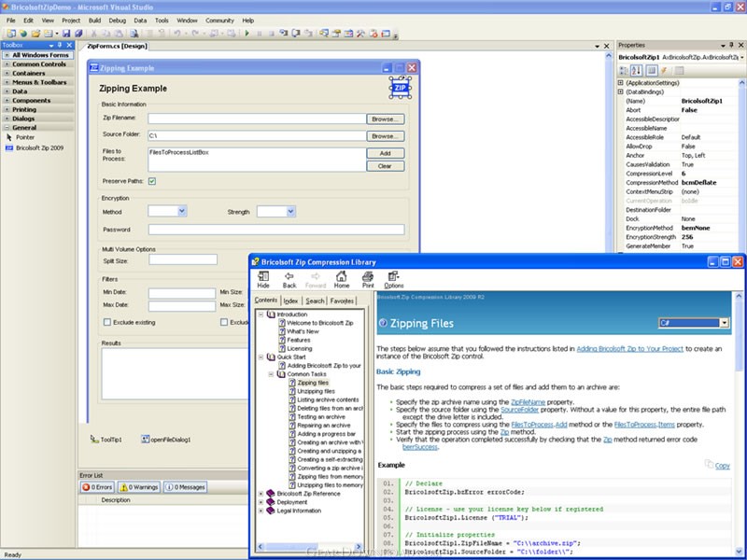Screen dimensions: 747x560
Task: Click the Print icon in the help window
Action: [x=368, y=279]
